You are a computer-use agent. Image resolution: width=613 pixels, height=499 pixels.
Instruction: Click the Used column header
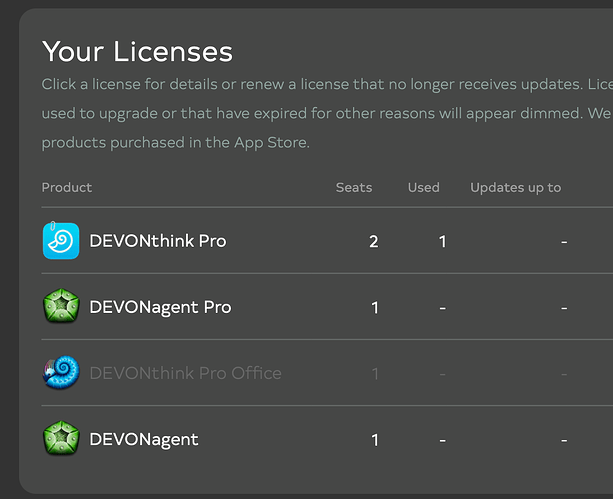point(424,187)
